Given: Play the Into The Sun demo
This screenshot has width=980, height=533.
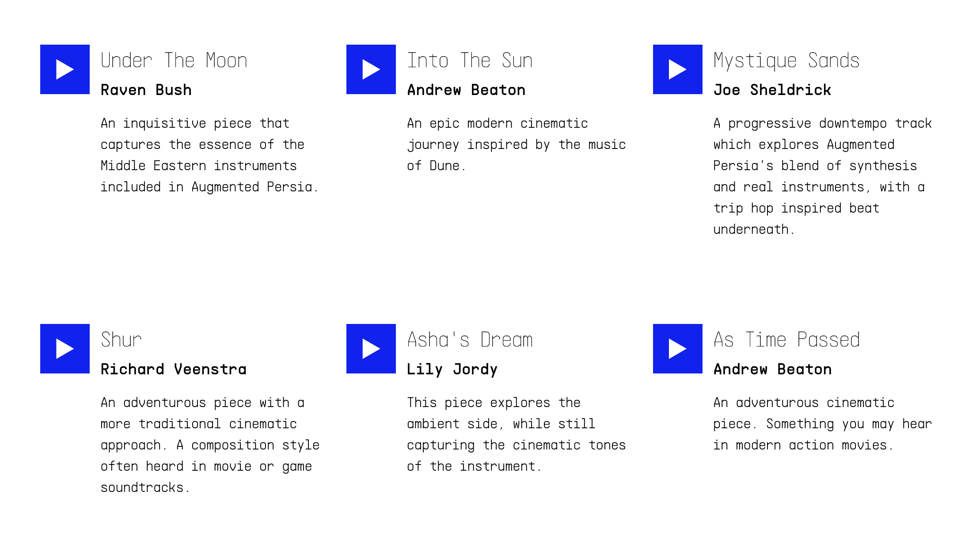Looking at the screenshot, I should [x=371, y=69].
